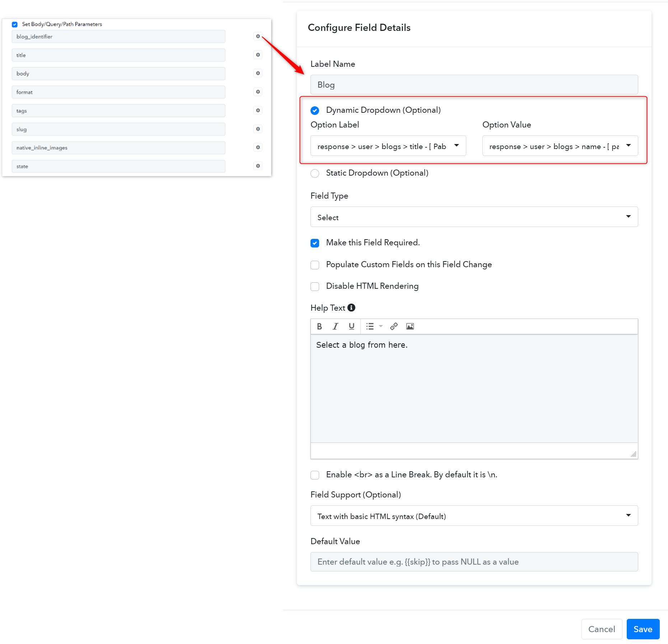Open settings gear for state parameter

[258, 166]
